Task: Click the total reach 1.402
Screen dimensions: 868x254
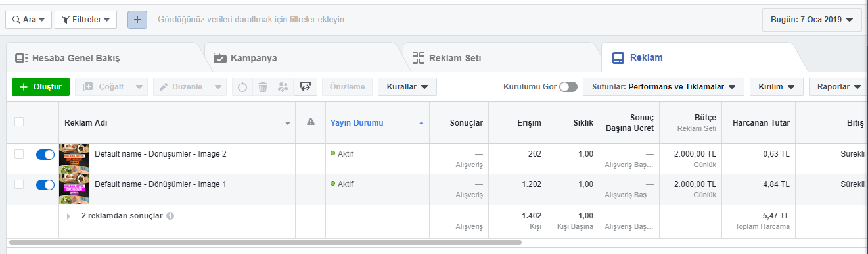Action: pyautogui.click(x=532, y=215)
